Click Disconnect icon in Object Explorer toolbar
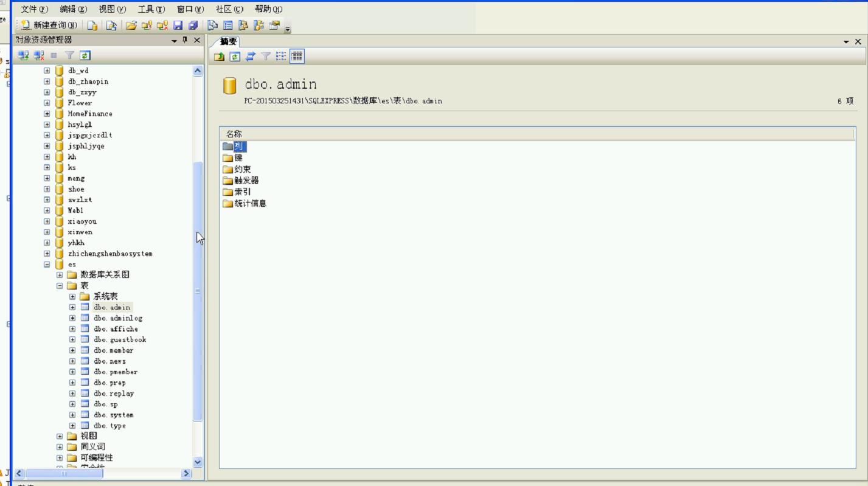The height and width of the screenshot is (486, 868). tap(39, 55)
